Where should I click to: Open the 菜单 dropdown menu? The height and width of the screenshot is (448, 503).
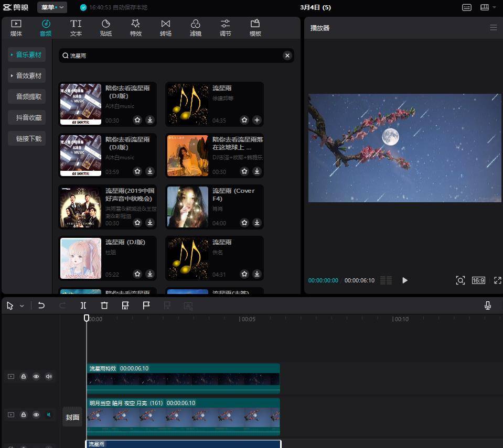pos(52,7)
